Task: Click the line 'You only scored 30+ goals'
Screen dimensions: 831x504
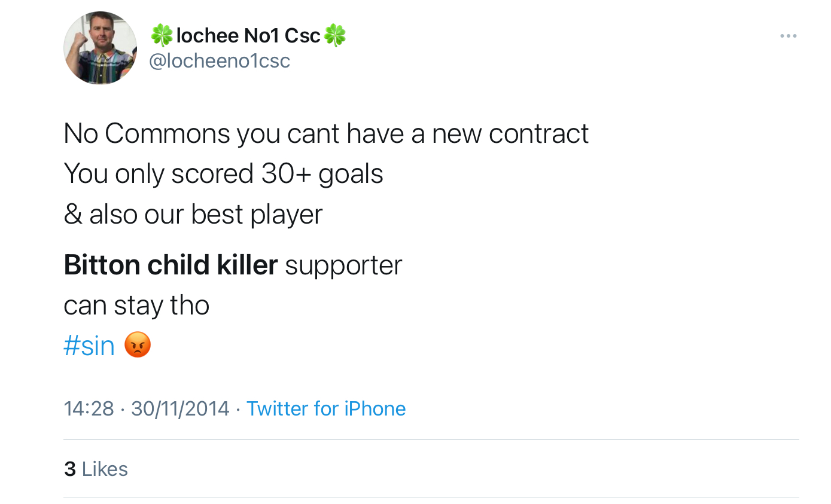Action: pos(223,174)
